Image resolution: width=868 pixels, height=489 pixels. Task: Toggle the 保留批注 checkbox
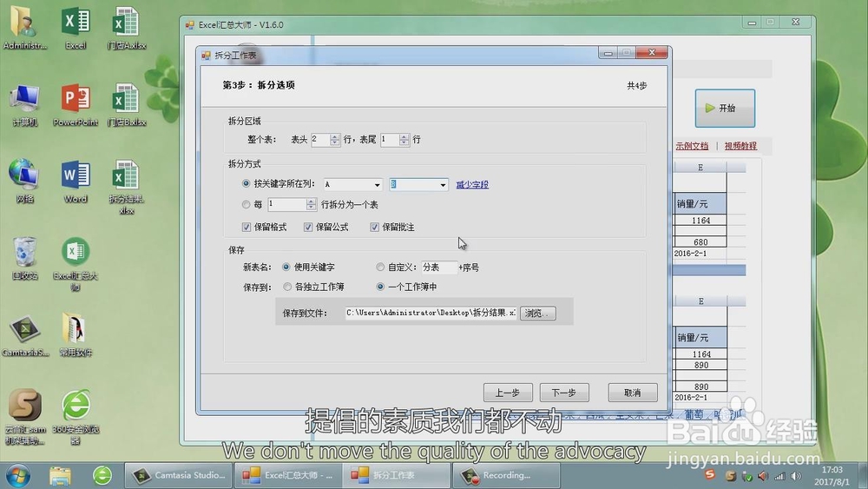pos(374,227)
